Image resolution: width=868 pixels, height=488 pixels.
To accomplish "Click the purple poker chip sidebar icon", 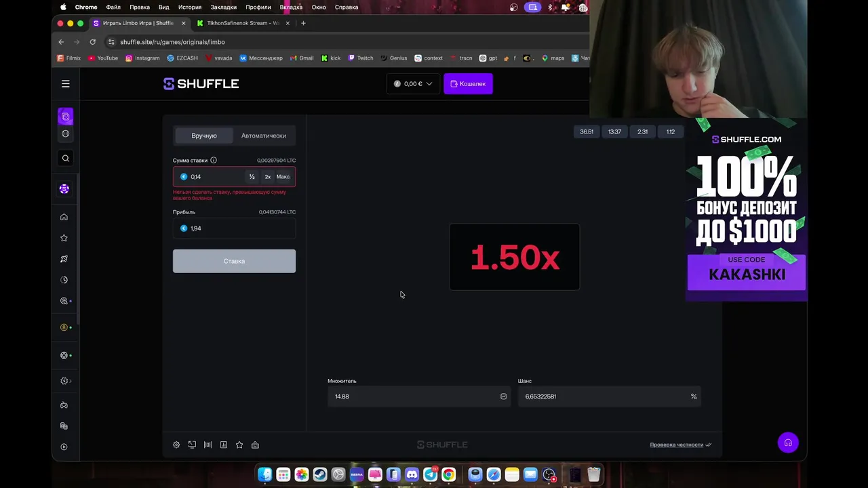I will (x=64, y=189).
